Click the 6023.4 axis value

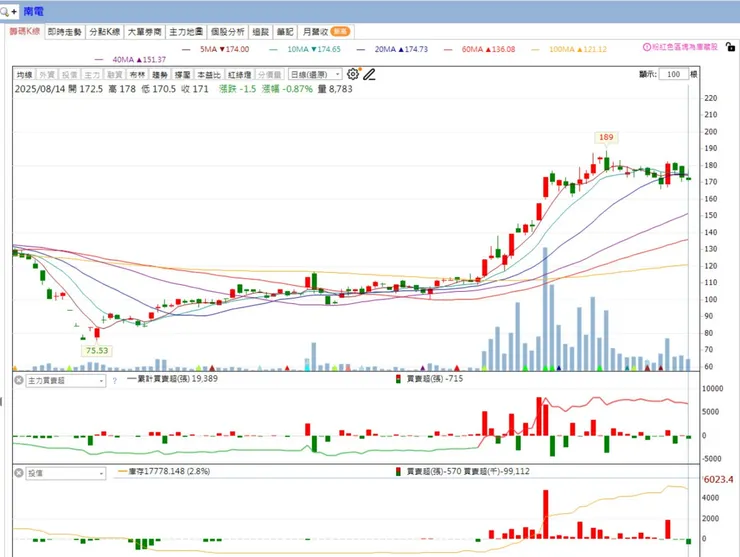[x=718, y=480]
